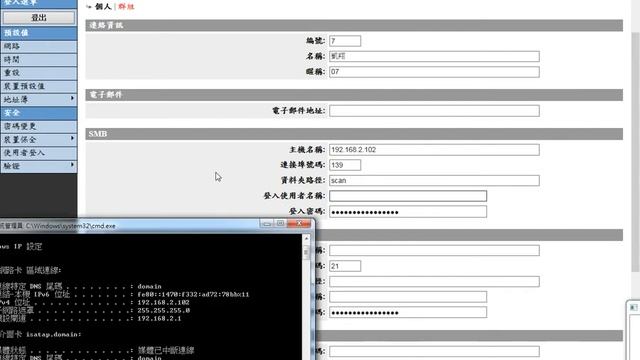Click the cmd.exe scrollbar thumb
This screenshot has height=360, width=640.
pos(307,252)
